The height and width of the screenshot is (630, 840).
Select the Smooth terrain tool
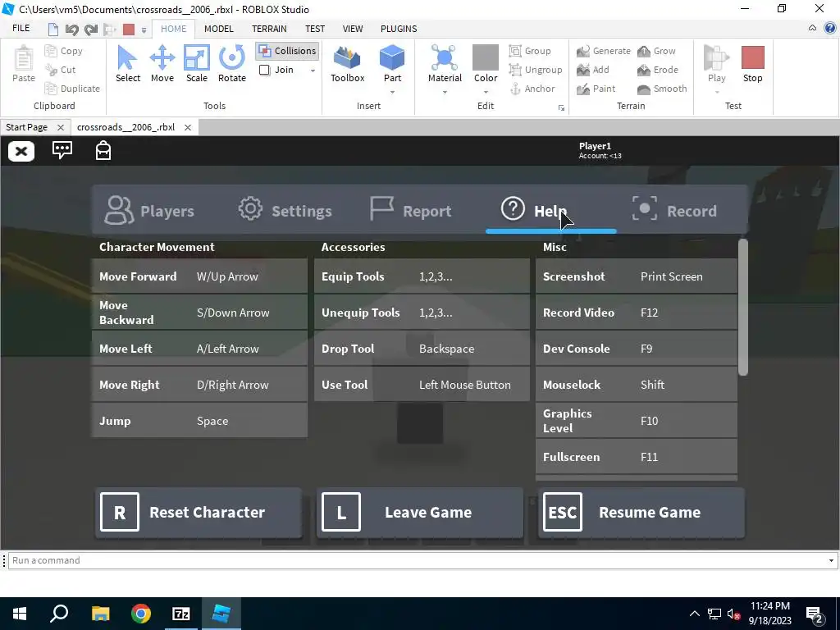[662, 89]
